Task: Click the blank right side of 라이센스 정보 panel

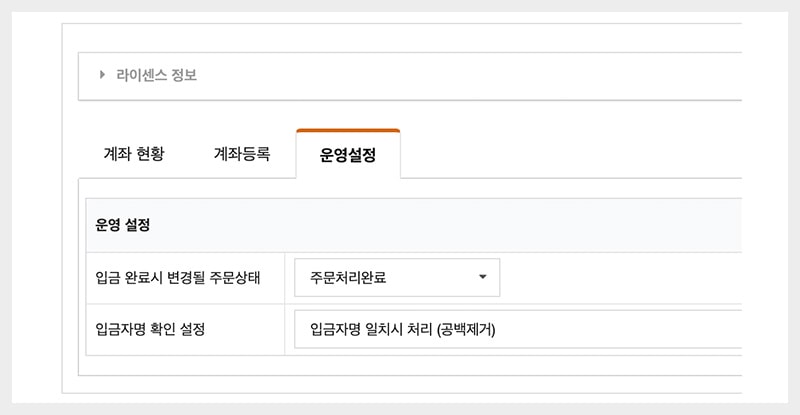Action: 500,76
